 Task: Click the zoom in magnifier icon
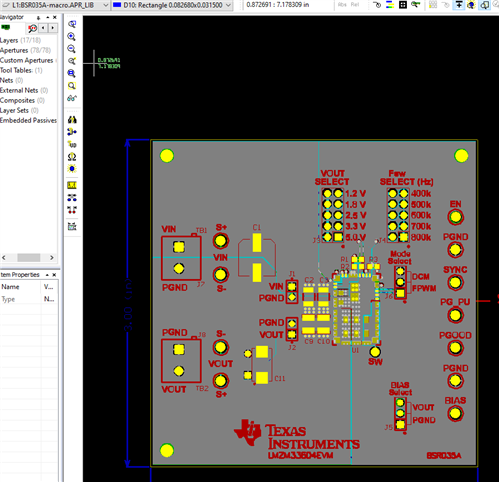[72, 36]
